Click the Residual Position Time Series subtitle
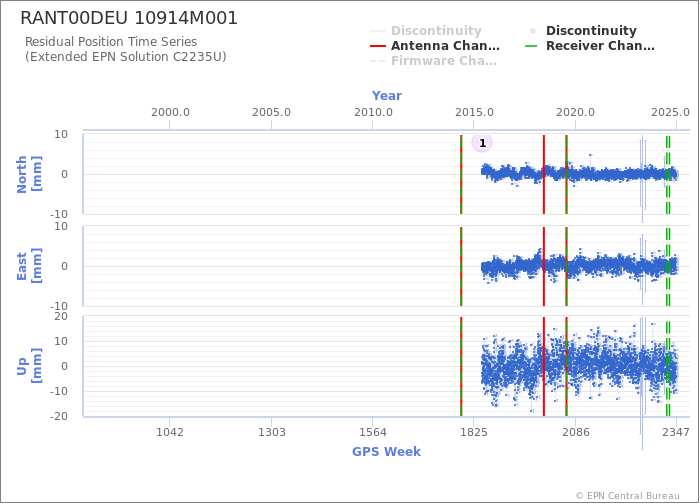This screenshot has width=700, height=504. point(111,42)
